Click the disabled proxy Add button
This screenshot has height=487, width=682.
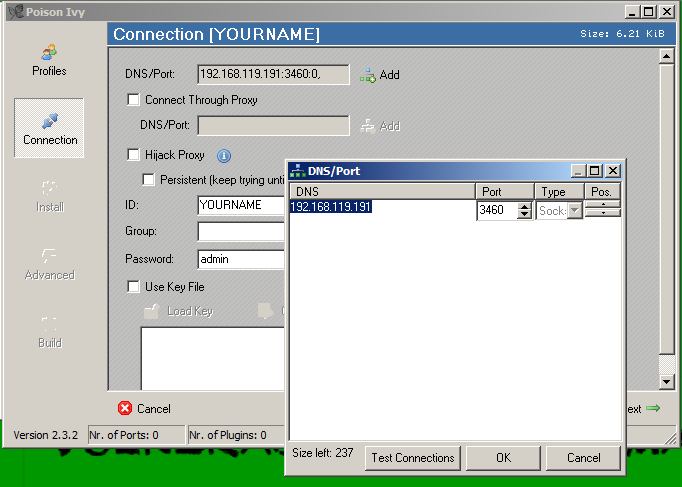click(380, 126)
